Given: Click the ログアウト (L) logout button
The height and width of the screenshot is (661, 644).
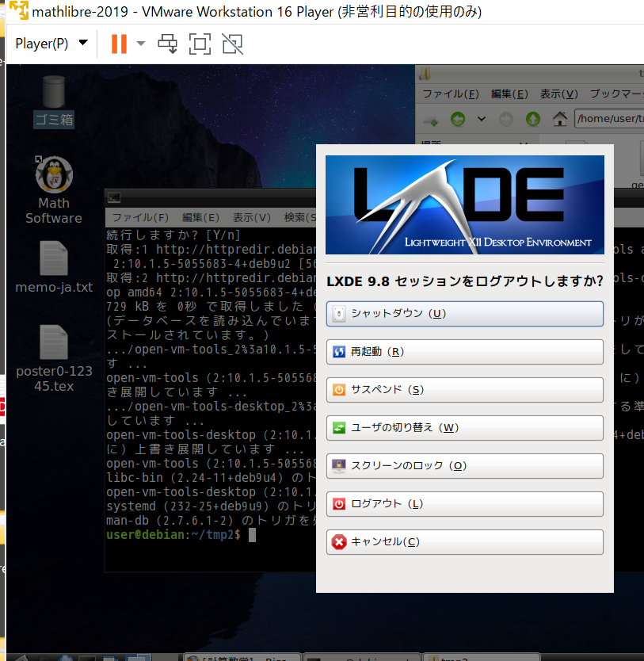Looking at the screenshot, I should point(464,504).
